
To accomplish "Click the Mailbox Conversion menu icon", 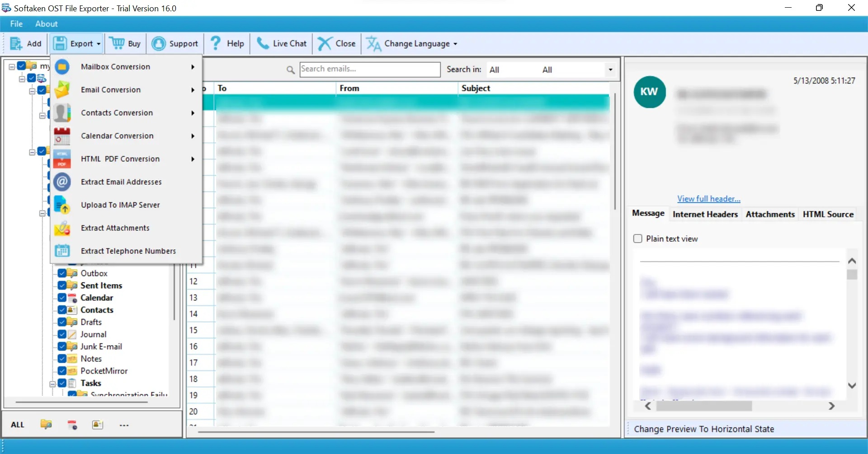I will (x=62, y=67).
